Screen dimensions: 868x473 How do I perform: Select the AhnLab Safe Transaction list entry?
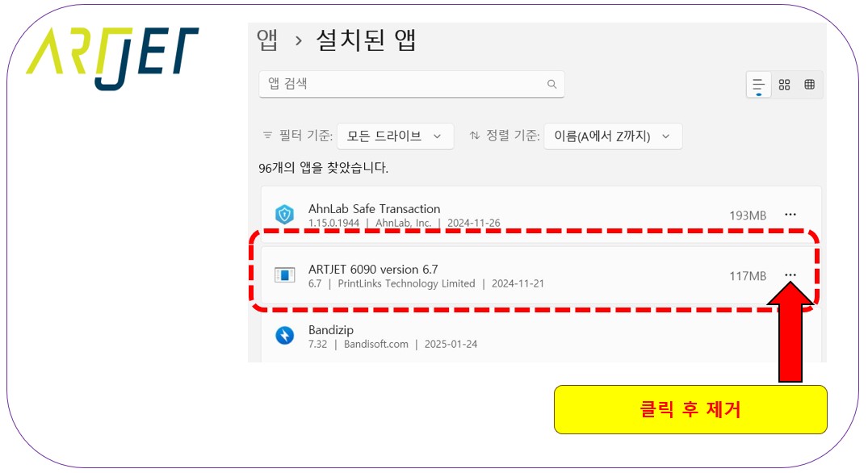click(501, 215)
